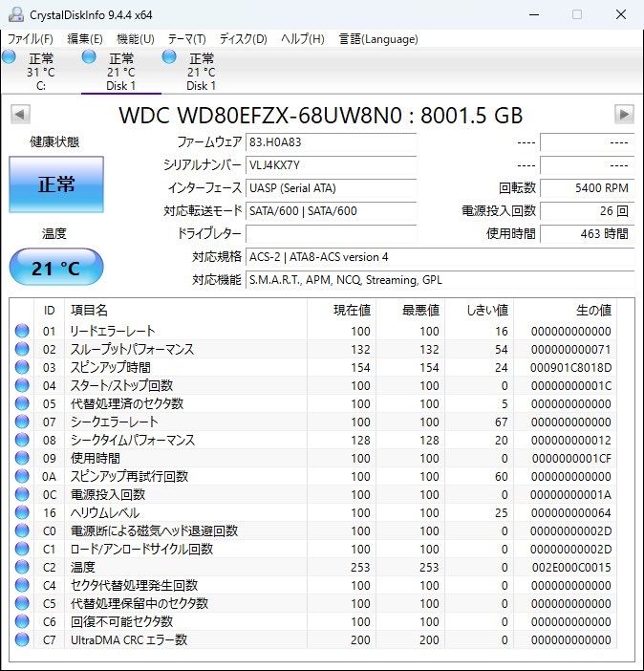Screen dimensions: 644x671
Task: Click the serial number field VLJ4KX7Y
Action: click(332, 165)
